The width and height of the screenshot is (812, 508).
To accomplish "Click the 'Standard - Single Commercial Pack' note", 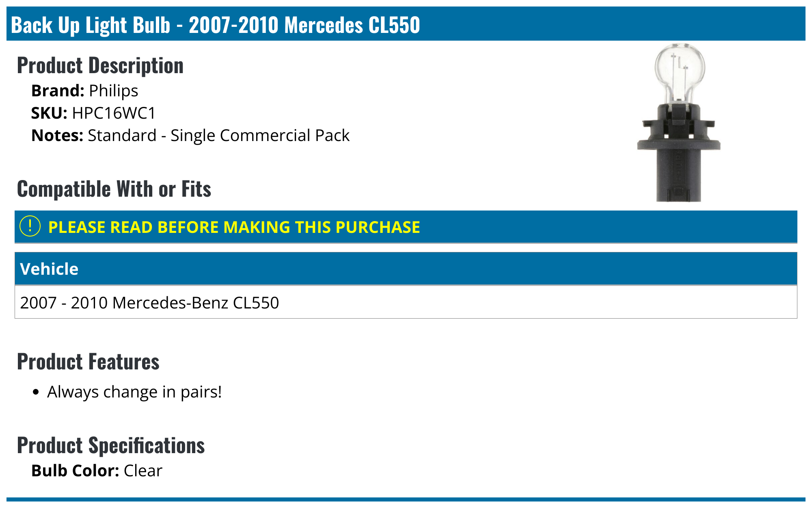I will (218, 135).
